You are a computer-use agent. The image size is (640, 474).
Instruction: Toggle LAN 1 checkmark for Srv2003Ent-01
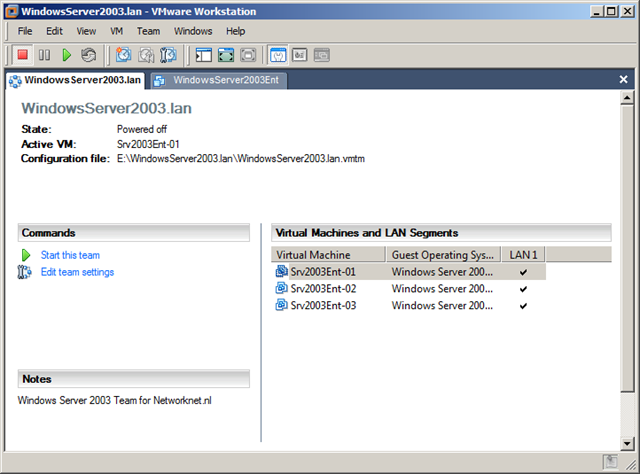523,272
